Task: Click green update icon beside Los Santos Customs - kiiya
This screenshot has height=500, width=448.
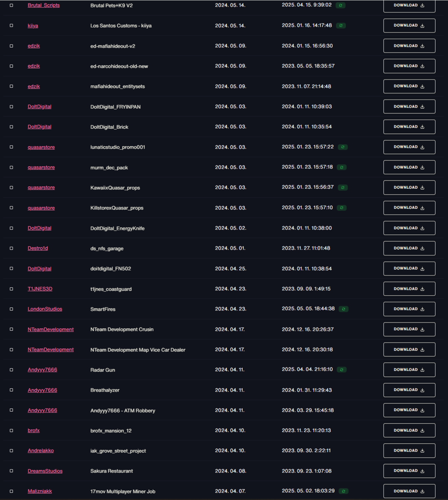Action: 341,25
